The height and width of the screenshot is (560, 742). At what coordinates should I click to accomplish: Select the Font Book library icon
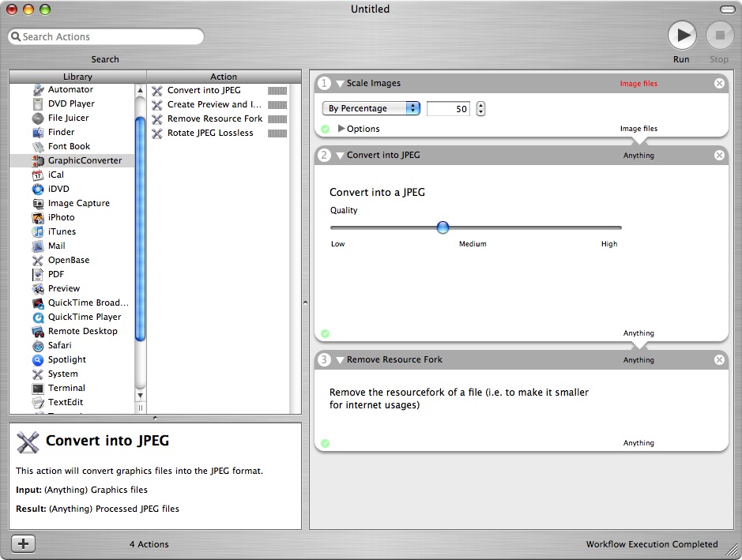click(x=38, y=147)
